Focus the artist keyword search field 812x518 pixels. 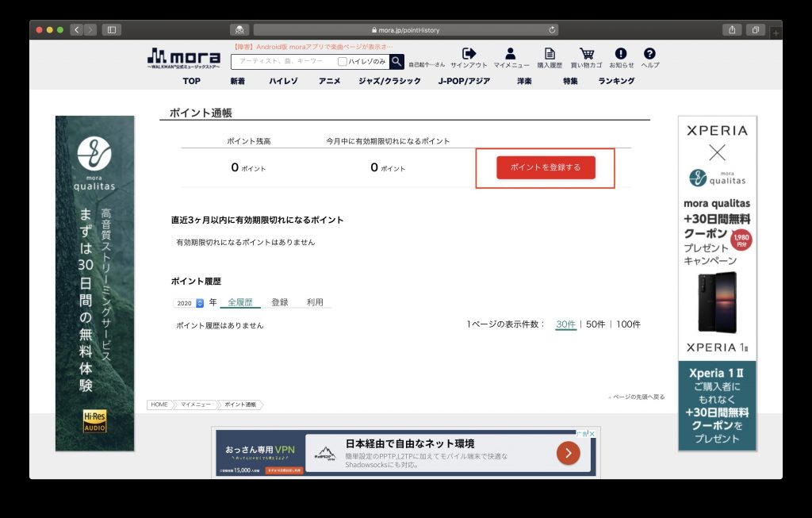pos(284,61)
